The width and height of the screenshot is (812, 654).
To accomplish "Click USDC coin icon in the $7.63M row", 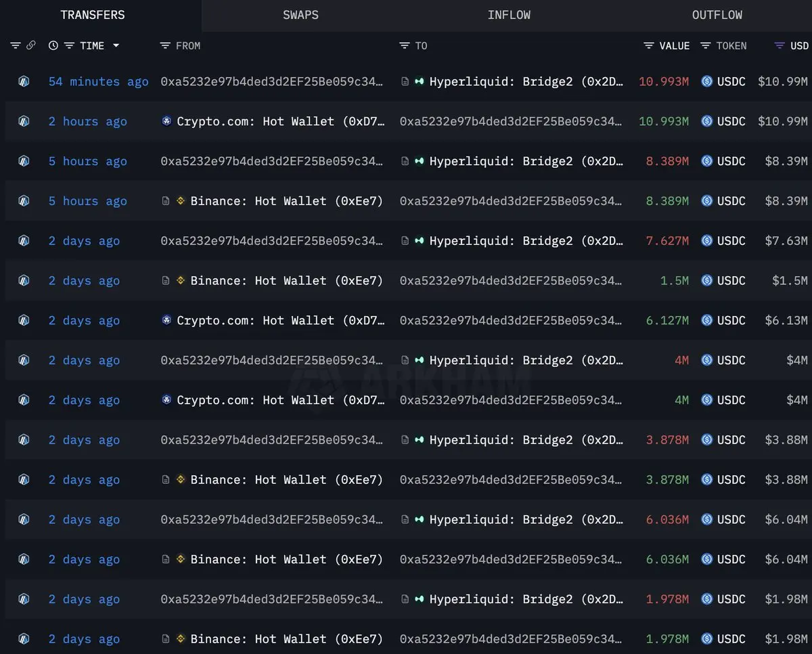I will coord(707,240).
